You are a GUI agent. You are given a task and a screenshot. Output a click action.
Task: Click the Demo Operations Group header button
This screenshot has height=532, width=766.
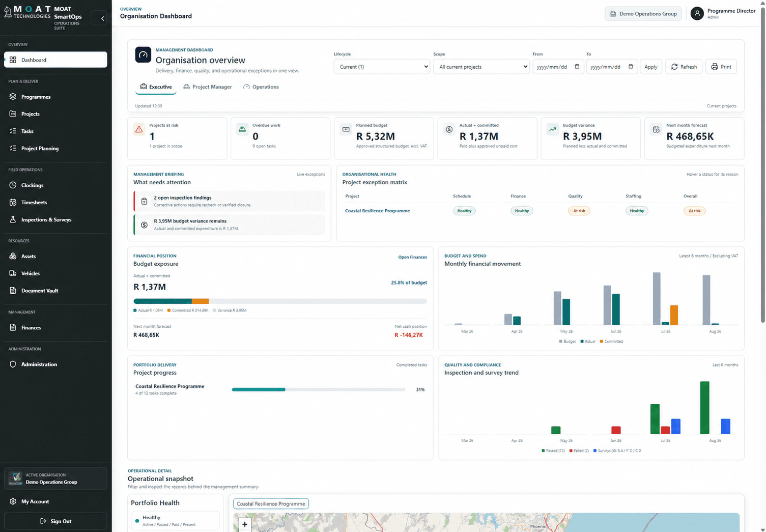(643, 14)
